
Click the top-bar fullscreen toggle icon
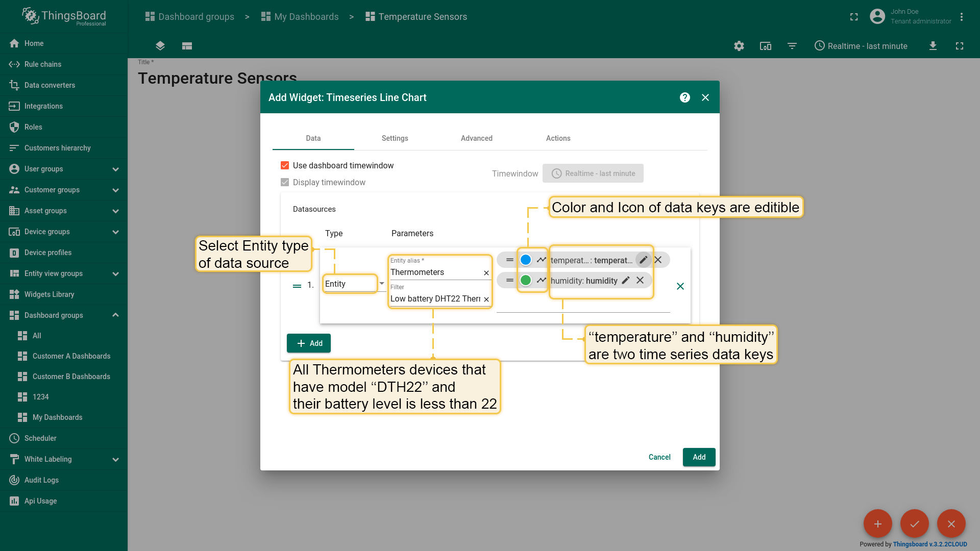click(854, 17)
